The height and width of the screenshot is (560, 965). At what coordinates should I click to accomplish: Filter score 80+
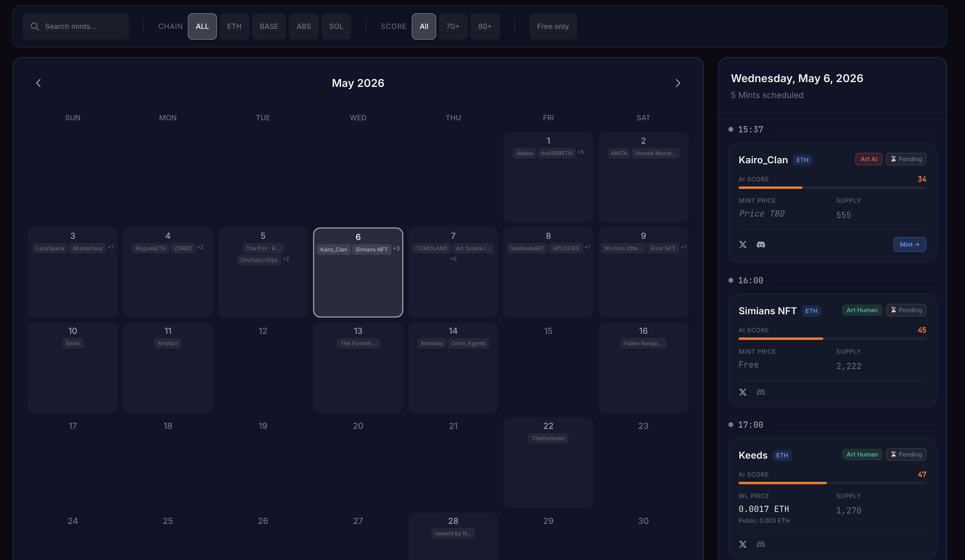(485, 26)
